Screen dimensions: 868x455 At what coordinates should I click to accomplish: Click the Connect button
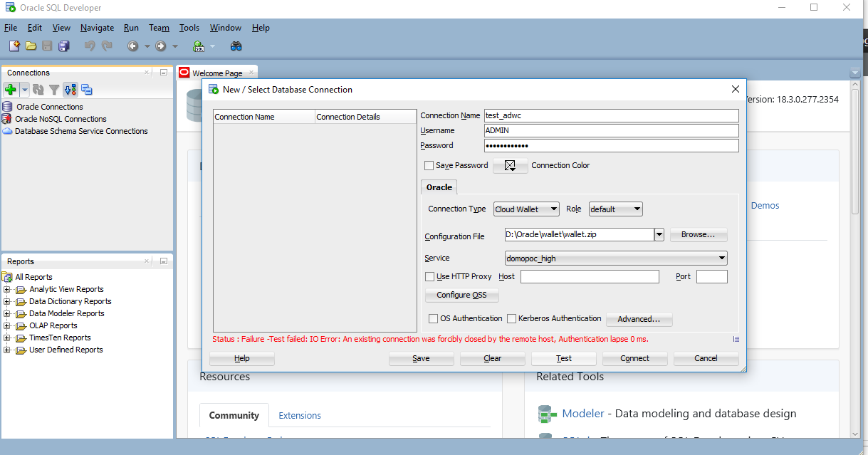click(634, 358)
